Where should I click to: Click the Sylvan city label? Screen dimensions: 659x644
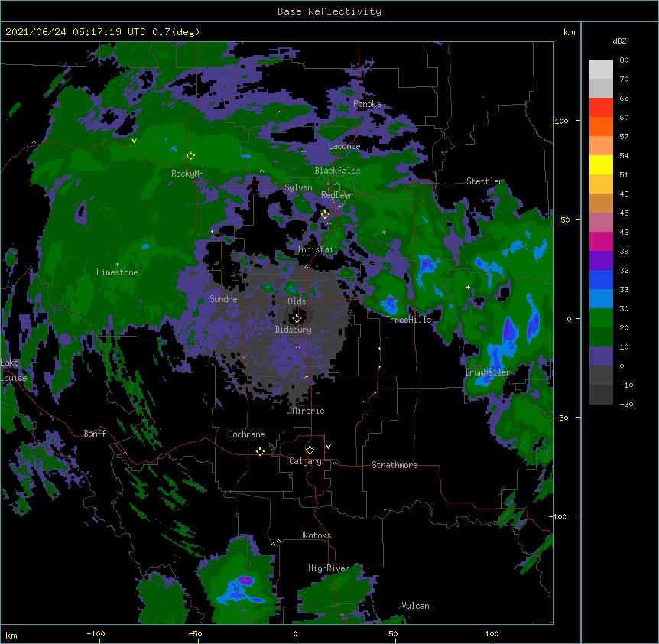pos(298,187)
